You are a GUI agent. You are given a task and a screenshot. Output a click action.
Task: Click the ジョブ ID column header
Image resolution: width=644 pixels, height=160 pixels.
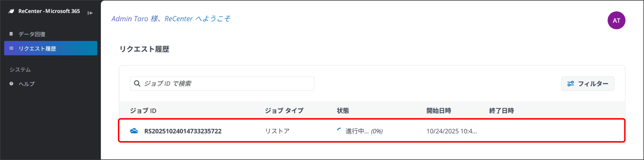(143, 111)
